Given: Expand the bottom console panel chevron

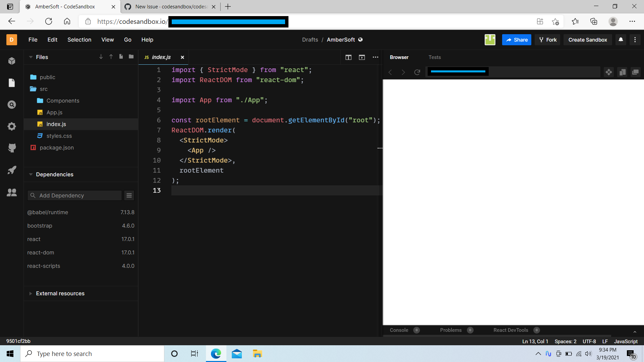Looking at the screenshot, I should tap(635, 332).
